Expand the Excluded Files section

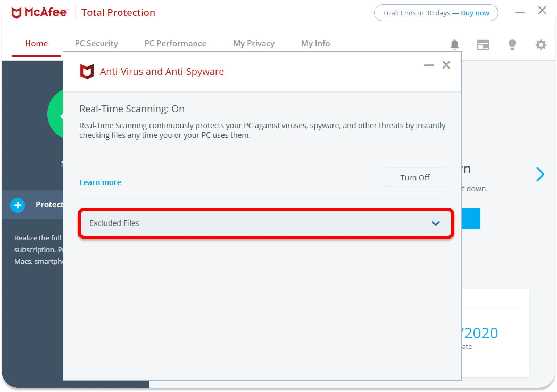click(x=265, y=223)
